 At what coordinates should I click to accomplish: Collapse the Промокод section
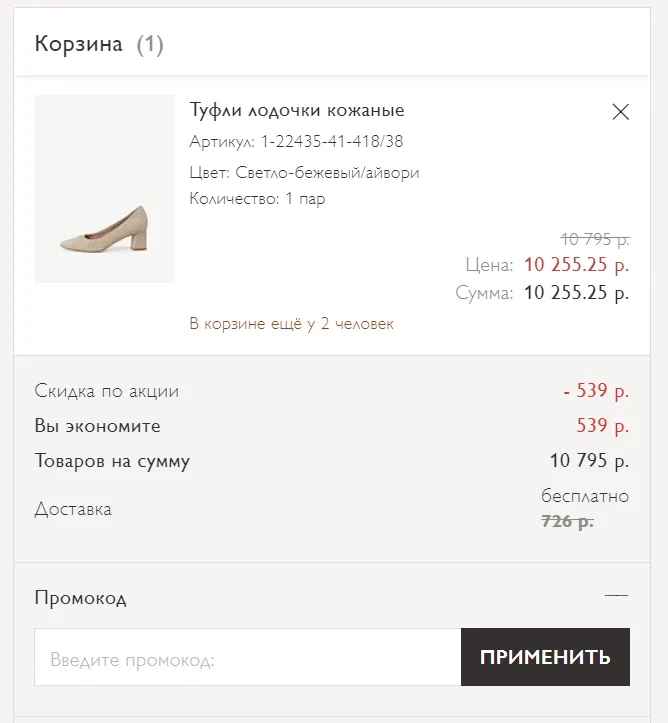click(x=616, y=595)
